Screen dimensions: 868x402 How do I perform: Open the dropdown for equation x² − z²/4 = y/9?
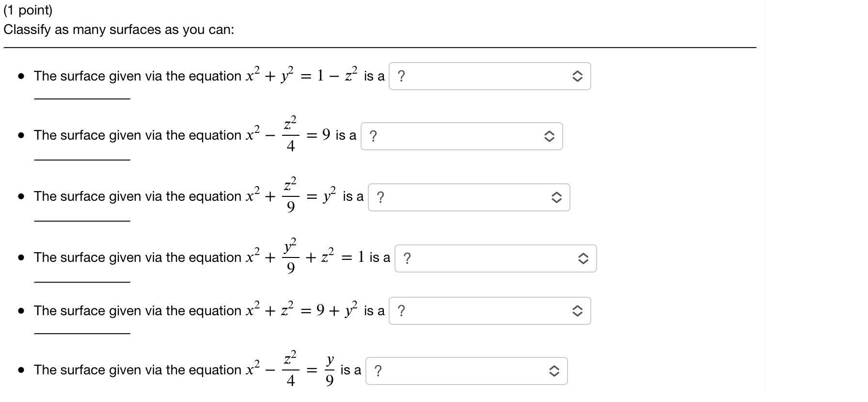coord(465,371)
